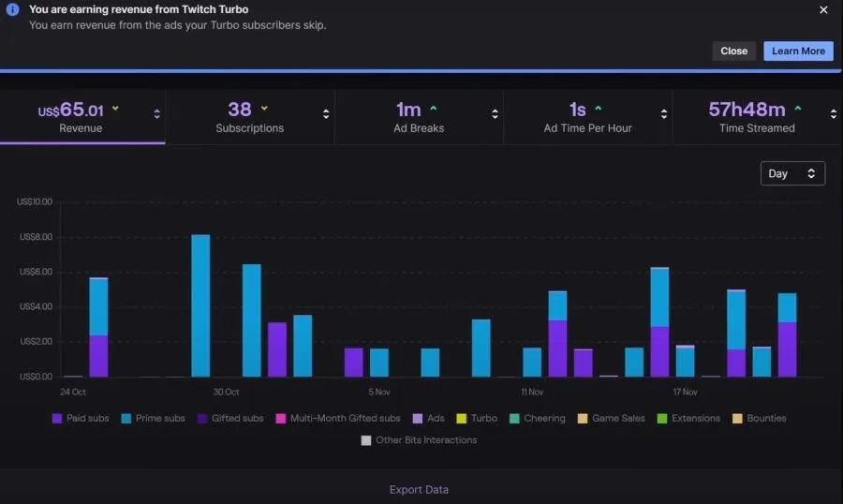
Task: Click the green up-trend arrow beside 1m
Action: [x=434, y=109]
